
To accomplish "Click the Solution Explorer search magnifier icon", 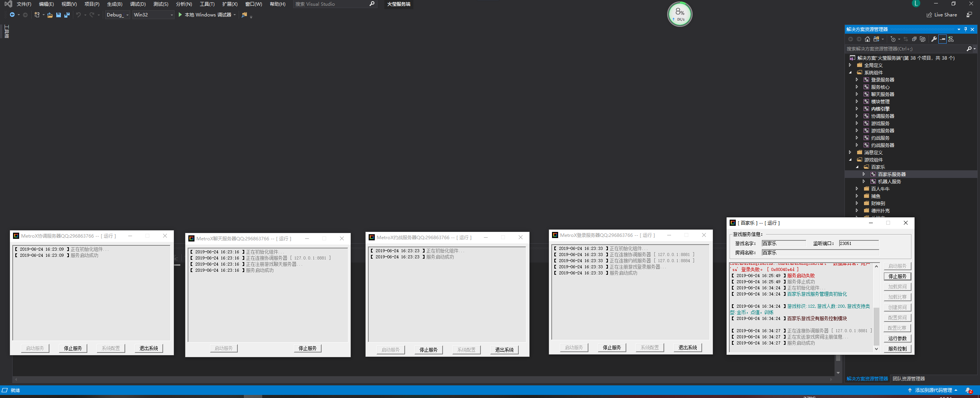I will (969, 49).
